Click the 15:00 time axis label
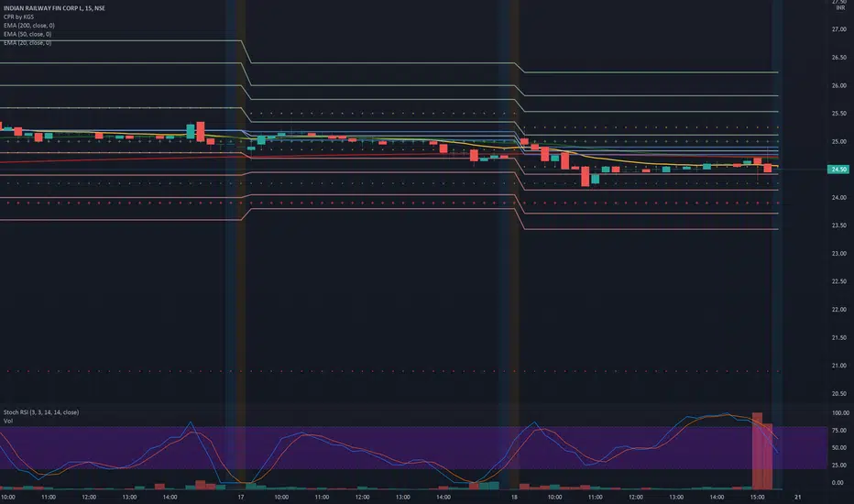 click(x=757, y=497)
